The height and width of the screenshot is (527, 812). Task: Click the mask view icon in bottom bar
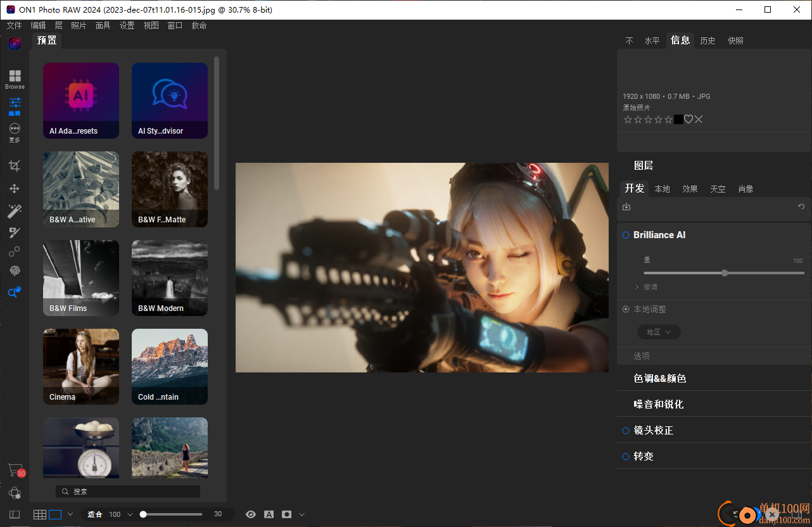click(x=287, y=514)
